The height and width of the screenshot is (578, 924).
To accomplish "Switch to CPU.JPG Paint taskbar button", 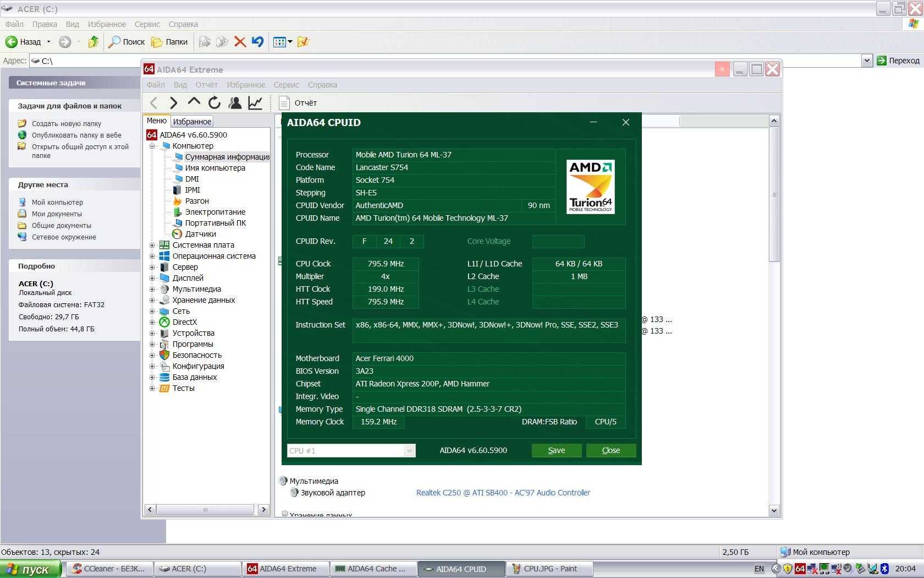I will 550,569.
